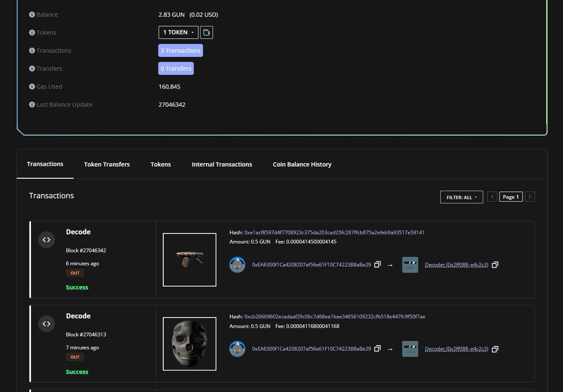Viewport: 563px width, 392px height.
Task: Switch to the Transactions tab
Action: tap(45, 164)
